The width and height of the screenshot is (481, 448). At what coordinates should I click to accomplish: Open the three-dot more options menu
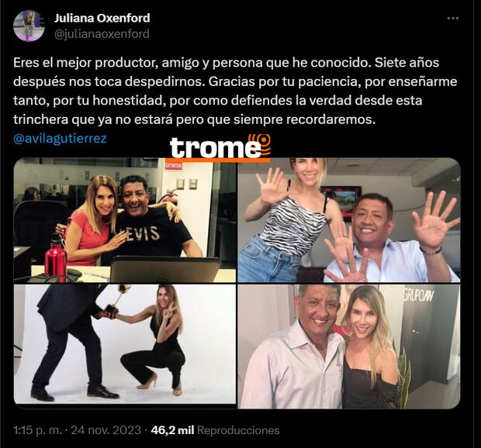(x=453, y=19)
